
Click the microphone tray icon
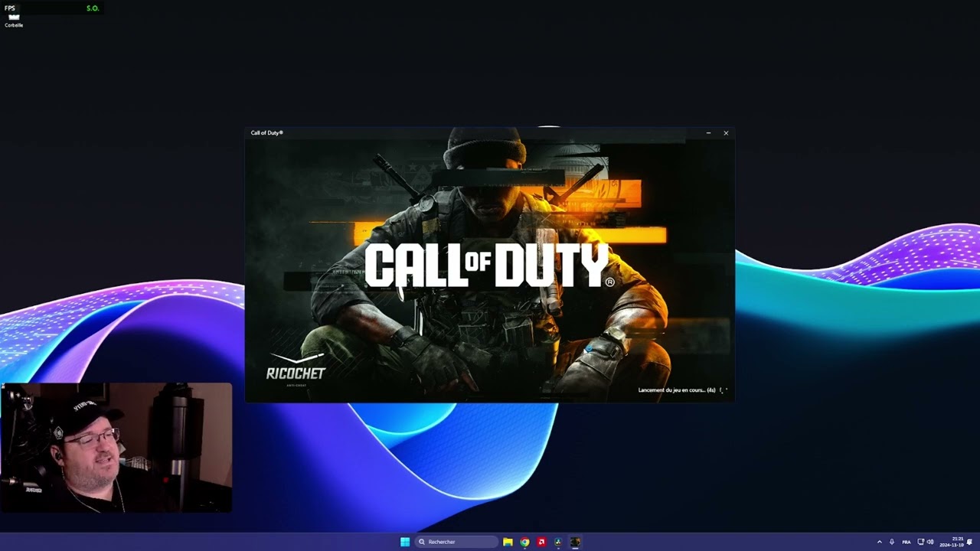pyautogui.click(x=892, y=542)
